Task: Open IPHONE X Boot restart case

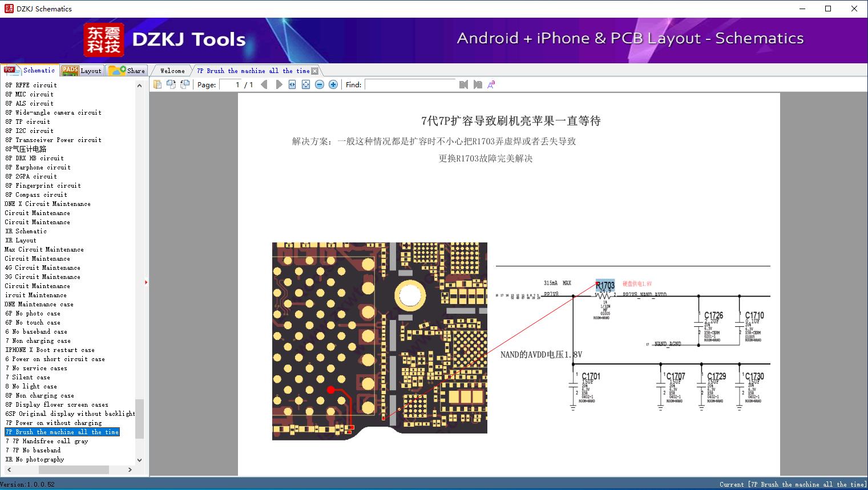Action: (50, 350)
